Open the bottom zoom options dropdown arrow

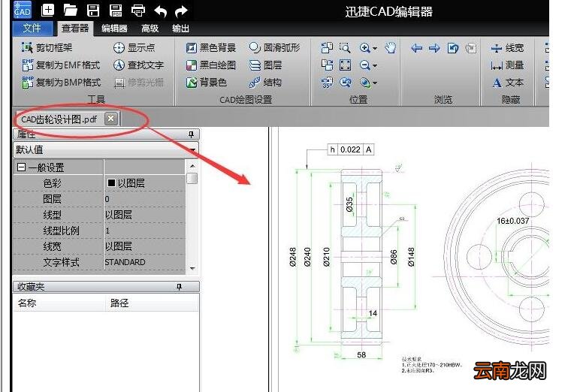point(375,83)
